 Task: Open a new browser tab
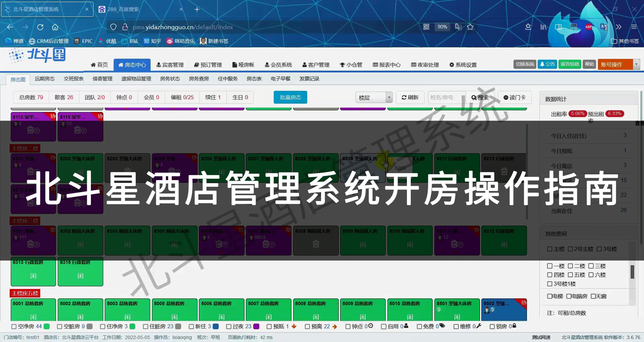tap(197, 9)
